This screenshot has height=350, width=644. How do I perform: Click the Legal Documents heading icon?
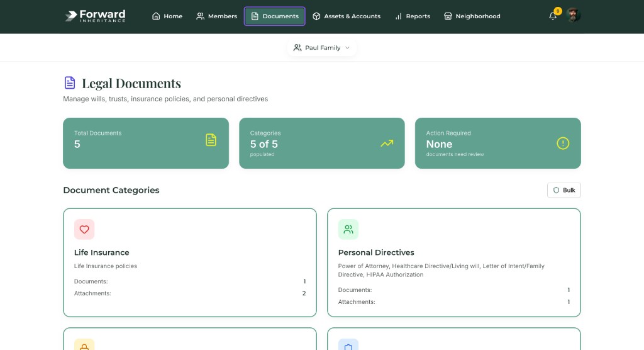click(70, 83)
